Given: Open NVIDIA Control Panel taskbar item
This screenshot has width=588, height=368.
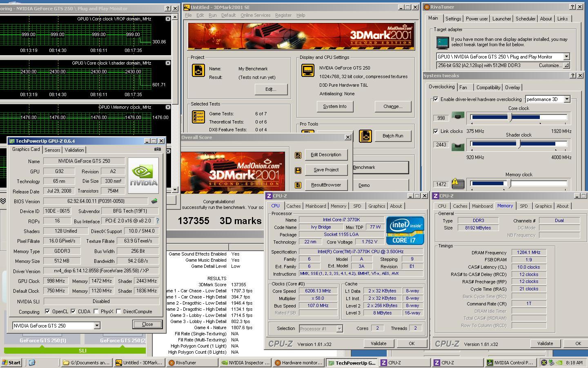Looking at the screenshot, I should click(x=510, y=362).
